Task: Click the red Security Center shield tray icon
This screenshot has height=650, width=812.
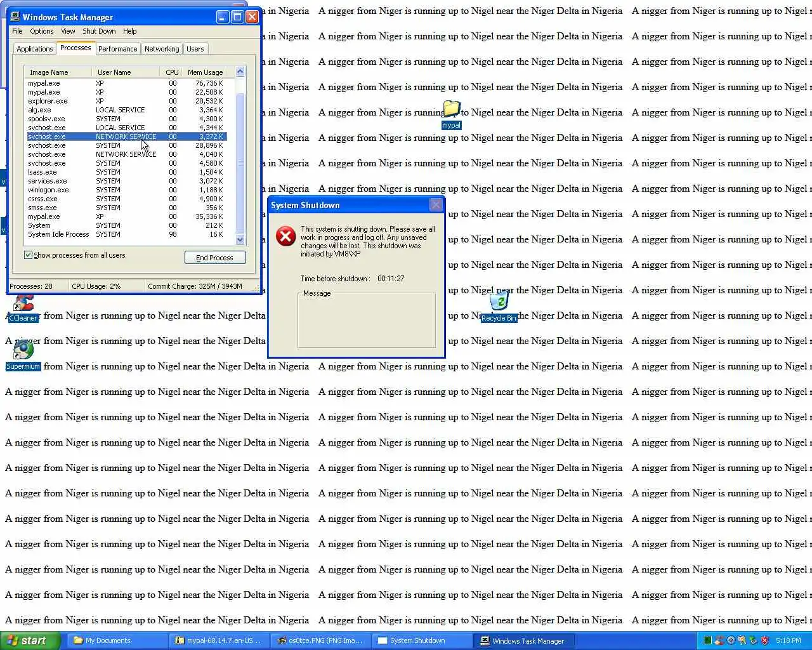Action: (x=764, y=640)
